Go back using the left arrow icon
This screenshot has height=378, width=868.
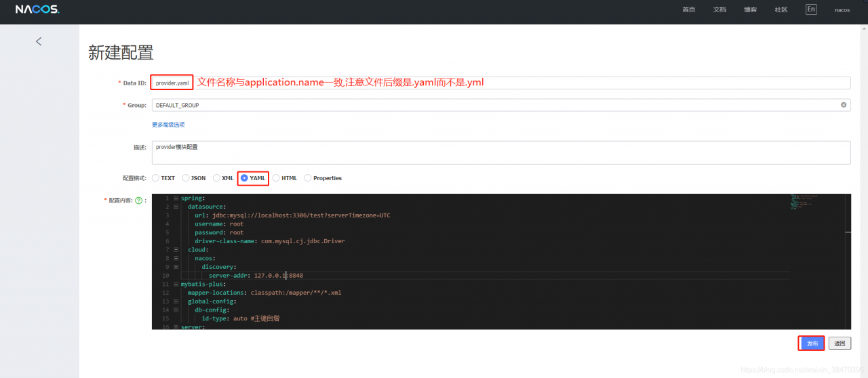pyautogui.click(x=39, y=41)
